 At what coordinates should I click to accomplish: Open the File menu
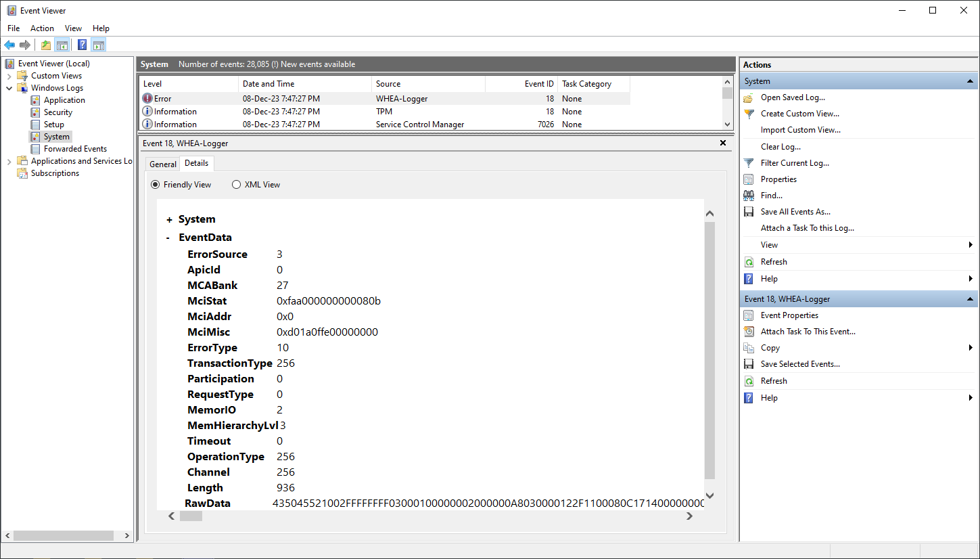pyautogui.click(x=14, y=28)
